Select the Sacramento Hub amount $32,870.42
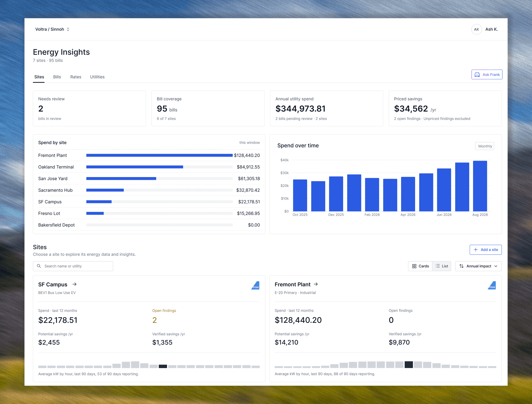This screenshot has height=404, width=532. click(248, 190)
